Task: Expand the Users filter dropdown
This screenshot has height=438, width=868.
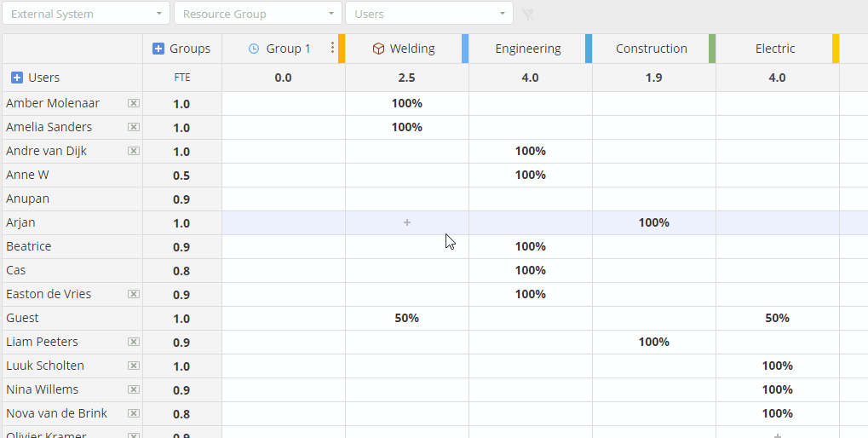Action: click(x=429, y=14)
